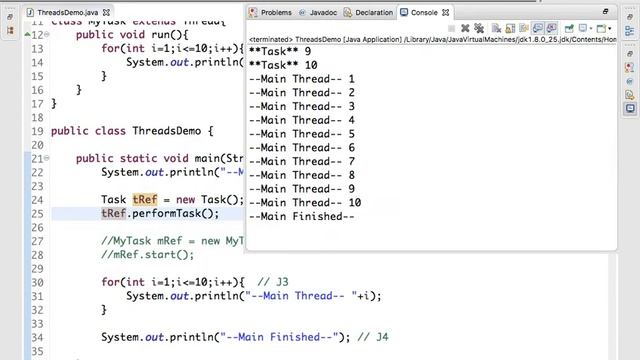Screen dimensions: 640x360
Task: Clear the console output
Action: point(496,28)
